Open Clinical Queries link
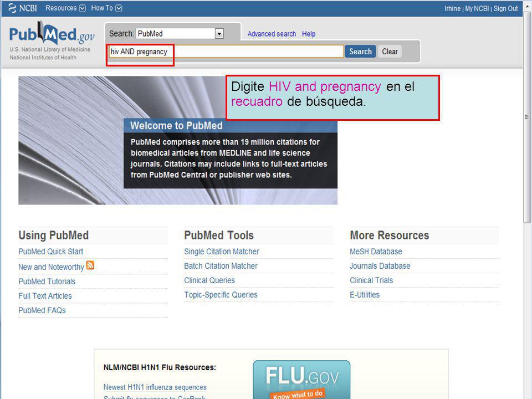Screen dimensions: 532x399 click(209, 280)
